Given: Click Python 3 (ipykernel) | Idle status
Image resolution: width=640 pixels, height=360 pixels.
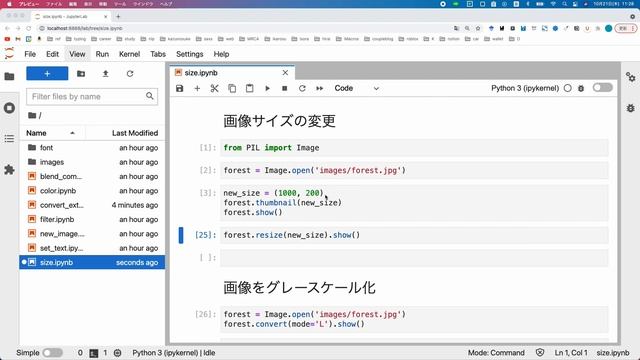Looking at the screenshot, I should point(173,353).
